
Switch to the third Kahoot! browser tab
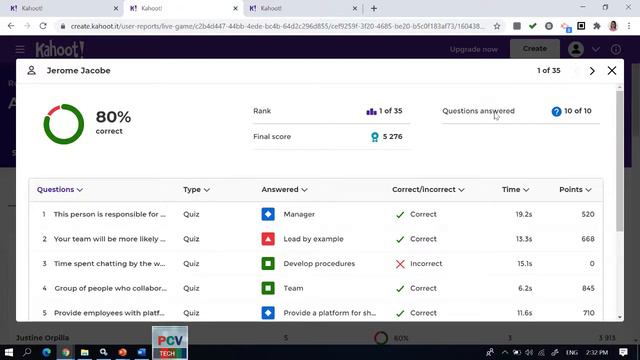click(303, 8)
